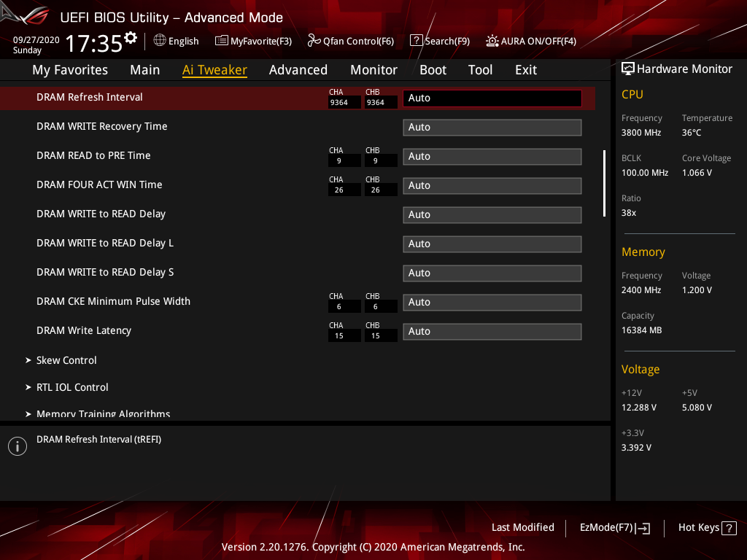Viewport: 747px width, 560px height.
Task: Open Last Modified settings list
Action: pos(522,527)
